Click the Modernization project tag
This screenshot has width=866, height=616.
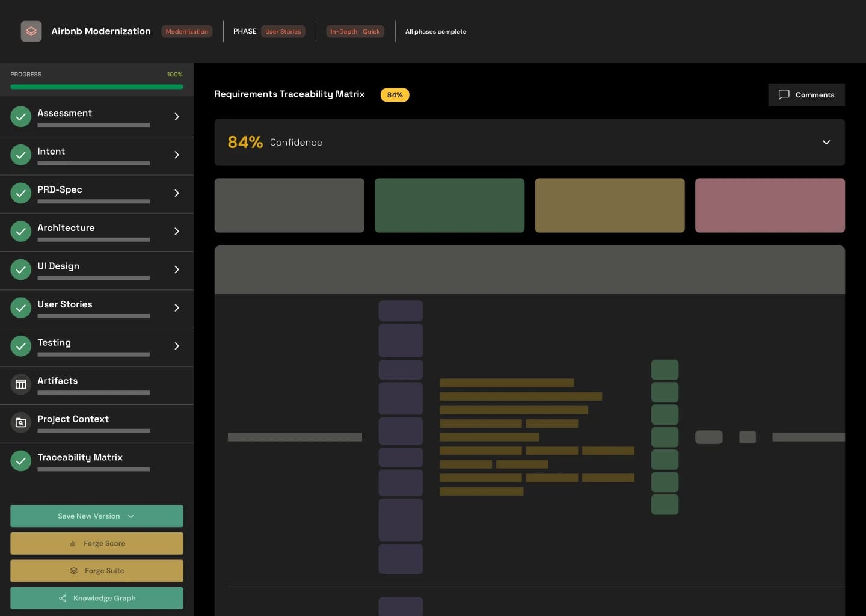click(x=187, y=32)
